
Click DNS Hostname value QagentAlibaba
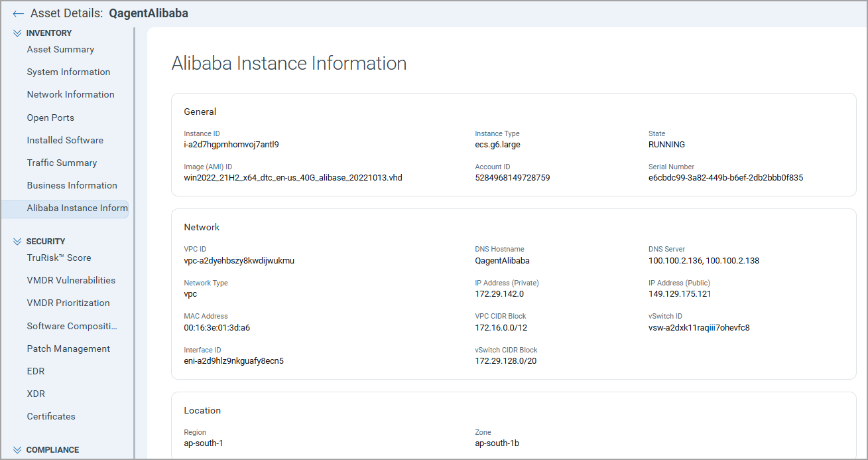click(x=502, y=260)
